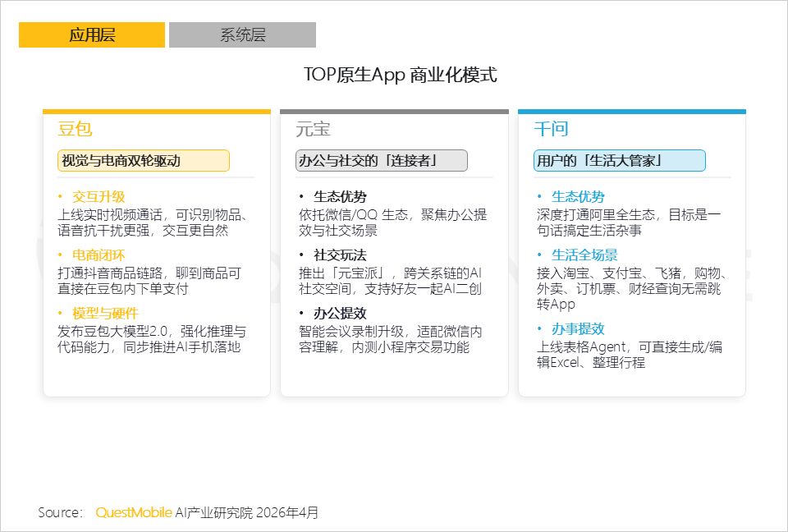This screenshot has height=532, width=788.
Task: Click the 办公提效 bullet heading
Action: (x=340, y=314)
